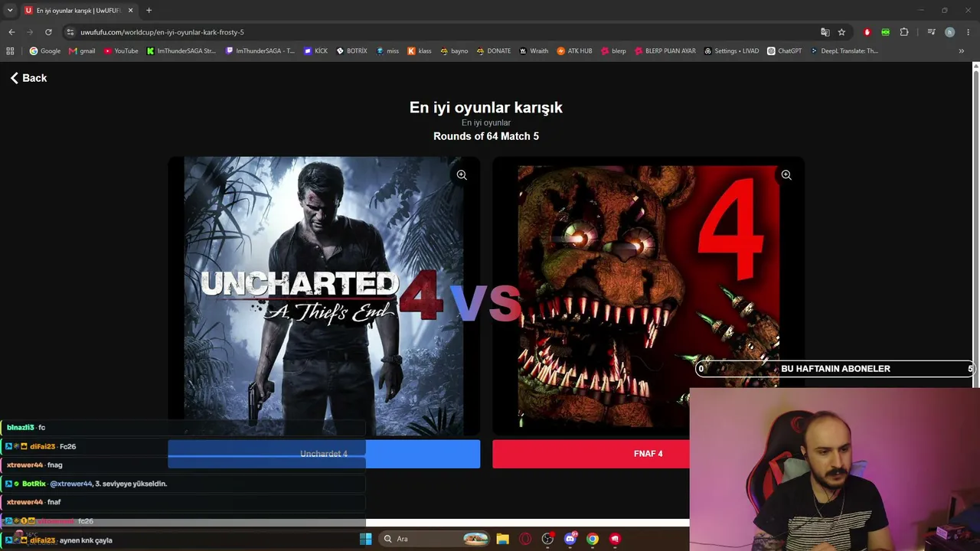Open the translate page icon
This screenshot has height=551, width=980.
[825, 32]
